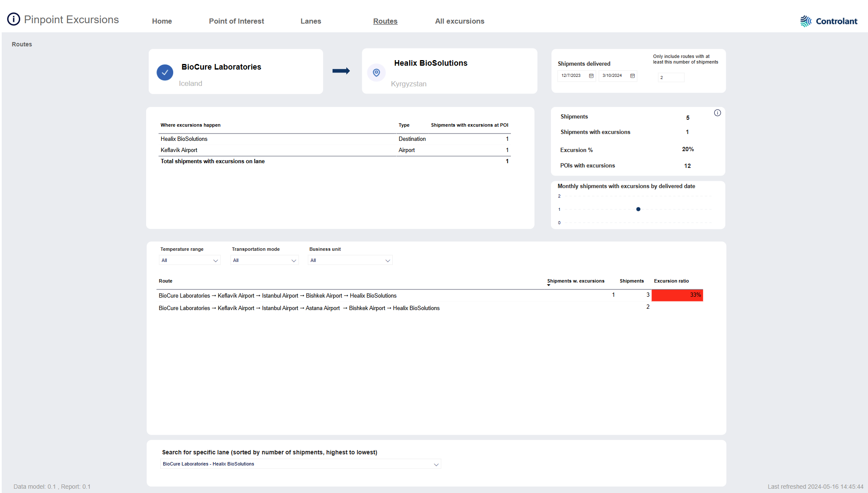This screenshot has width=868, height=493.
Task: Select the Keflavík Airport row in excursions table
Action: (335, 150)
